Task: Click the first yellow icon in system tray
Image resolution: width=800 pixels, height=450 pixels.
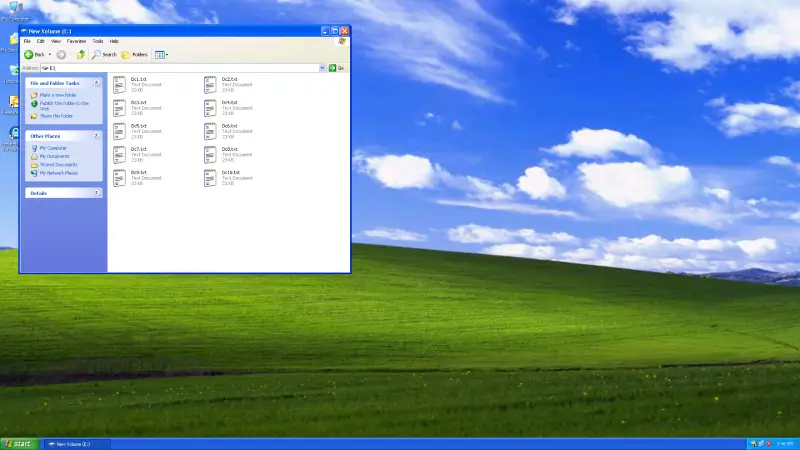Action: click(754, 444)
